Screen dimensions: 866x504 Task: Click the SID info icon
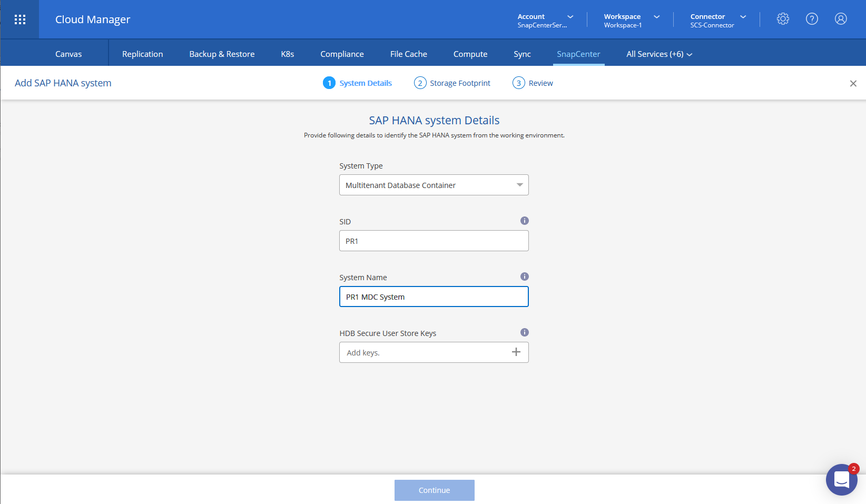[524, 221]
